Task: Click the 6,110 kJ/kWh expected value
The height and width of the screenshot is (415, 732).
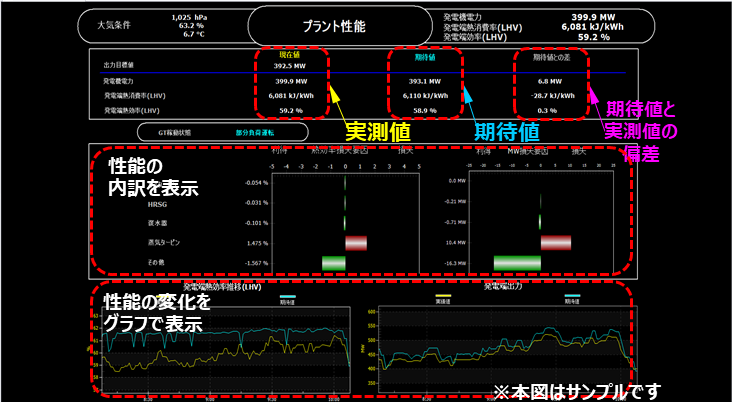Action: tap(425, 96)
